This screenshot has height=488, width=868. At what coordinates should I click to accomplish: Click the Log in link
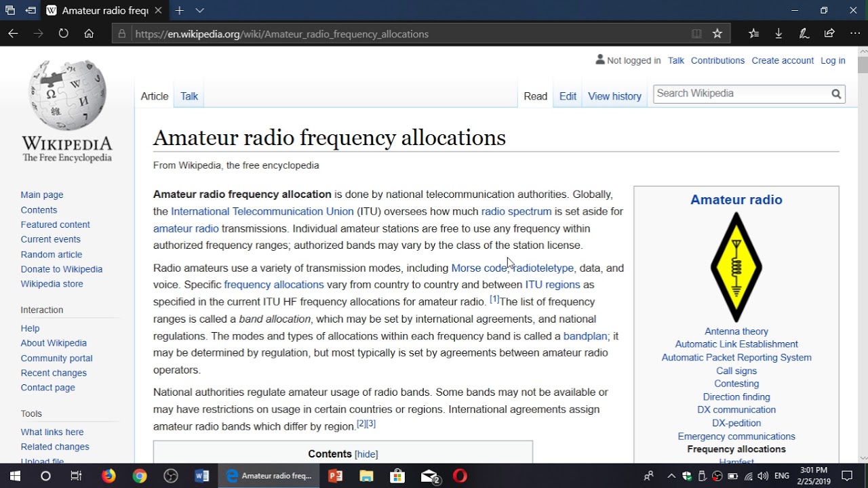click(x=833, y=60)
